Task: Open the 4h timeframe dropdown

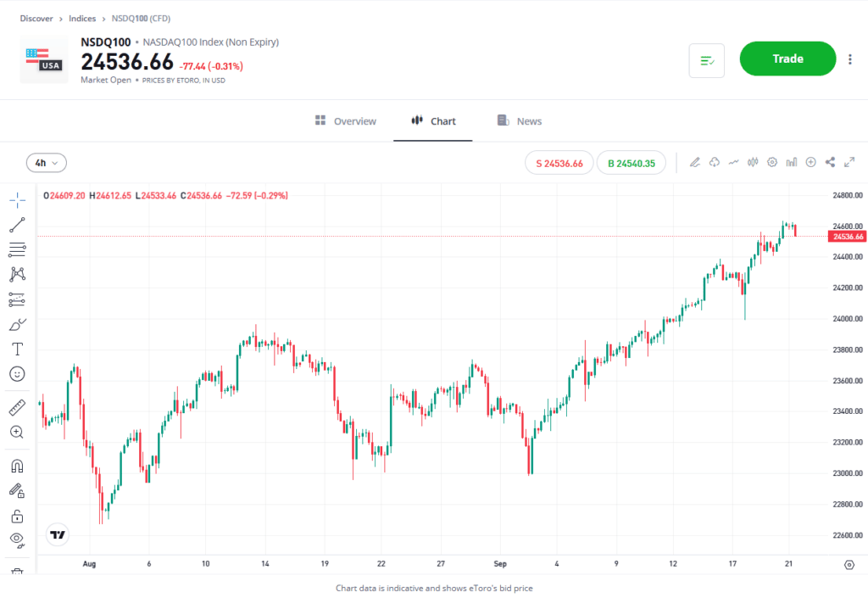Action: pos(47,163)
